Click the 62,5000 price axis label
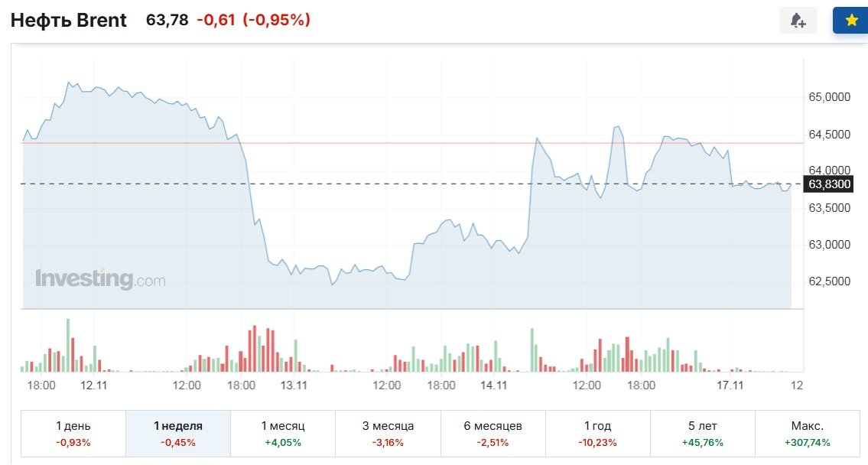The width and height of the screenshot is (868, 465). 831,281
